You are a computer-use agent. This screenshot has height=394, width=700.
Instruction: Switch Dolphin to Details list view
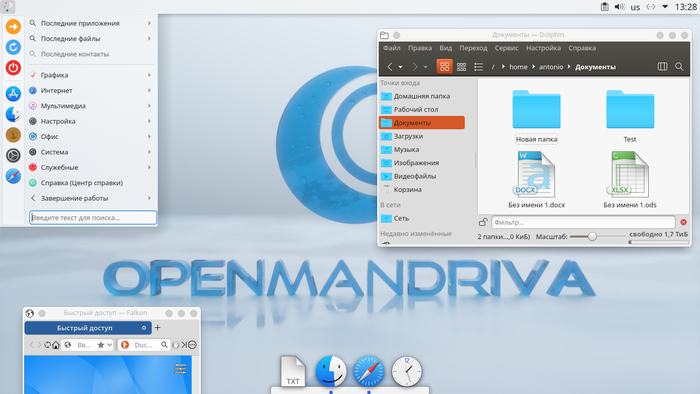click(x=478, y=66)
